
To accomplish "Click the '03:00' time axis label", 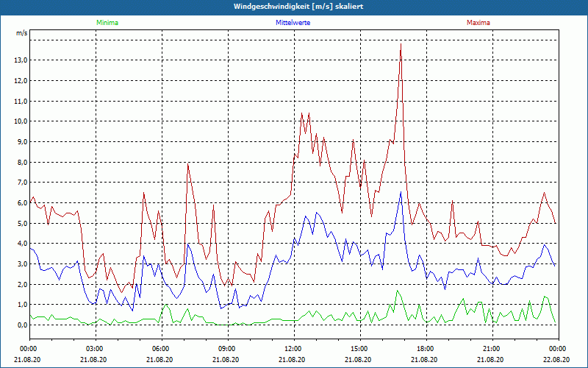I will coord(93,349).
